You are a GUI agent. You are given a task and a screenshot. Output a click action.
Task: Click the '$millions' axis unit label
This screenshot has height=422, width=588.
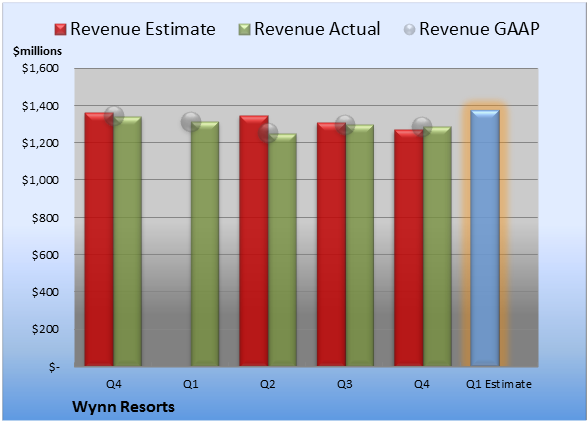tap(37, 51)
